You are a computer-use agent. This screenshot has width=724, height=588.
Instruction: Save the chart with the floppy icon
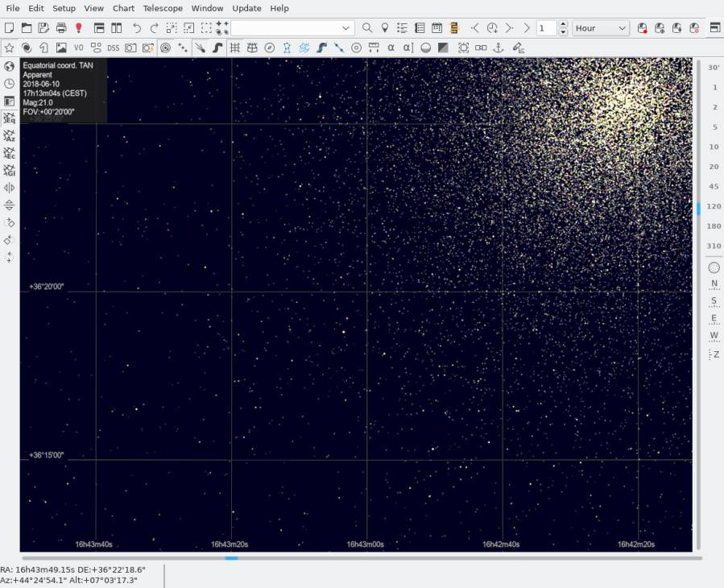(x=43, y=28)
